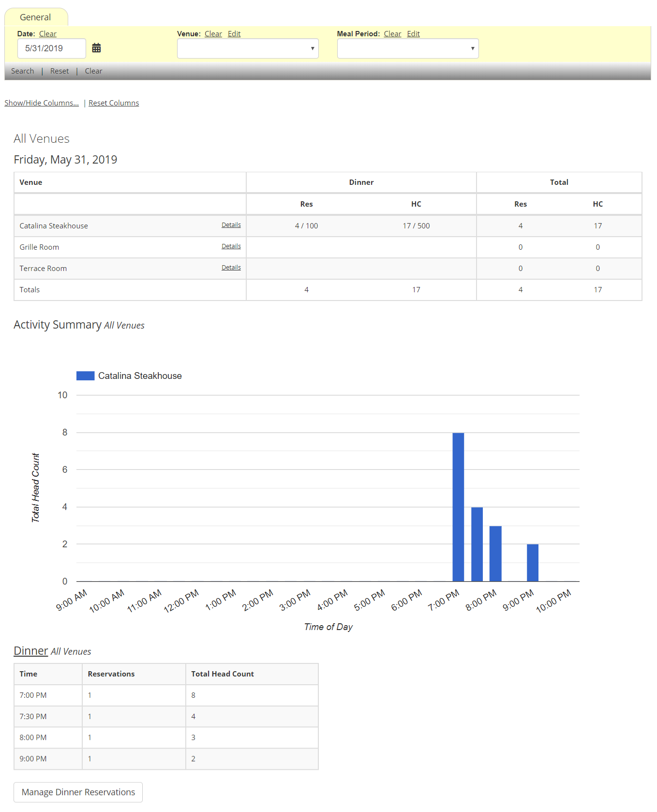This screenshot has height=812, width=657.
Task: Click the 9:00 PM bar with value 2
Action: pyautogui.click(x=533, y=563)
